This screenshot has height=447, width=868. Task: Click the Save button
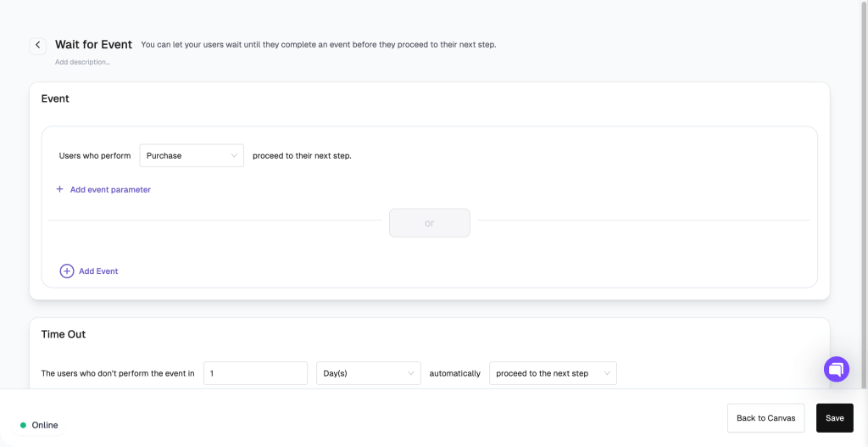[835, 418]
